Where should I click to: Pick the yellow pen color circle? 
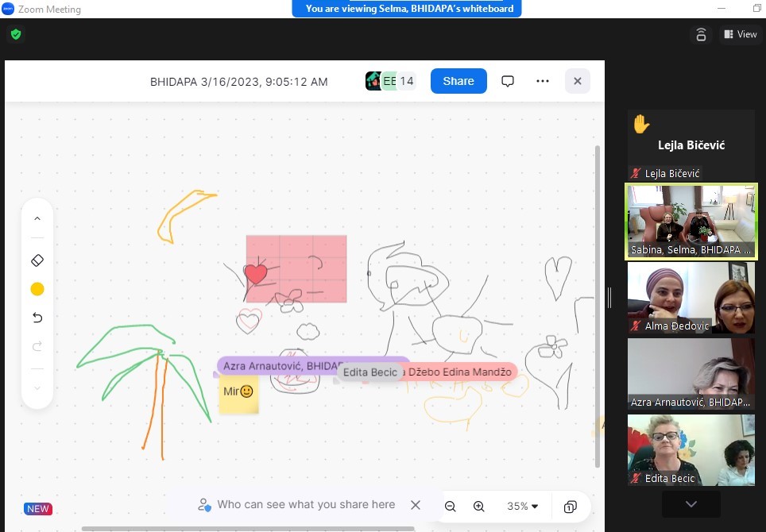click(37, 289)
